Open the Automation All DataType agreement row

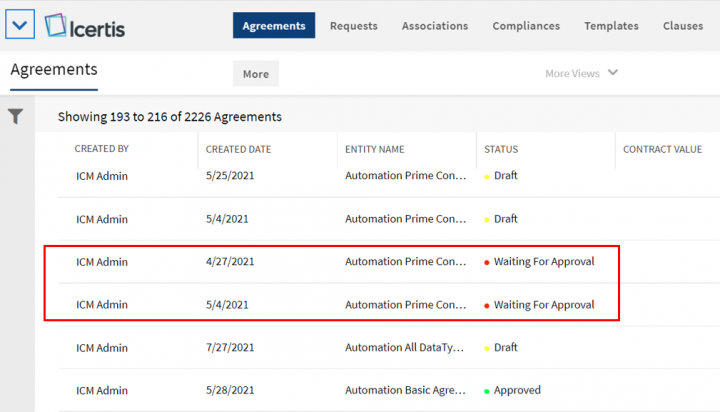pyautogui.click(x=405, y=347)
